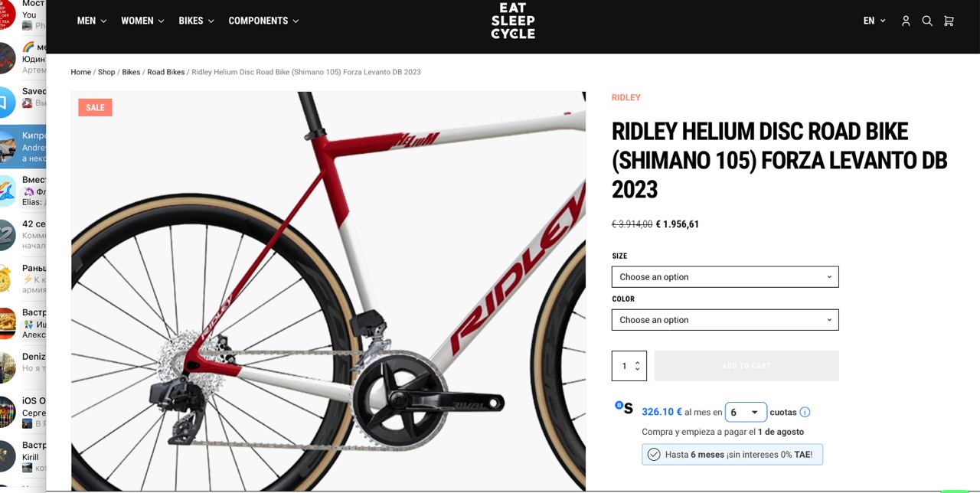Click the SALE badge on image
The image size is (980, 493).
point(95,107)
